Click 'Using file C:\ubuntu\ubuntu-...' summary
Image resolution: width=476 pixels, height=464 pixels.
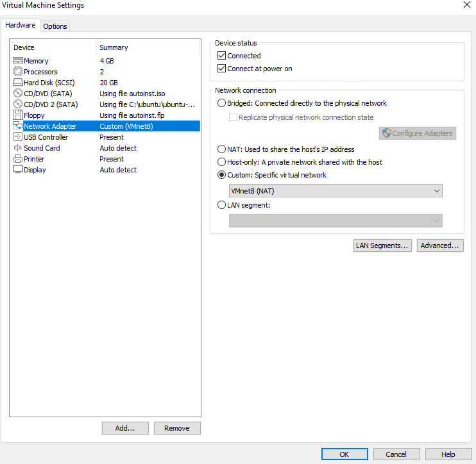click(x=148, y=104)
